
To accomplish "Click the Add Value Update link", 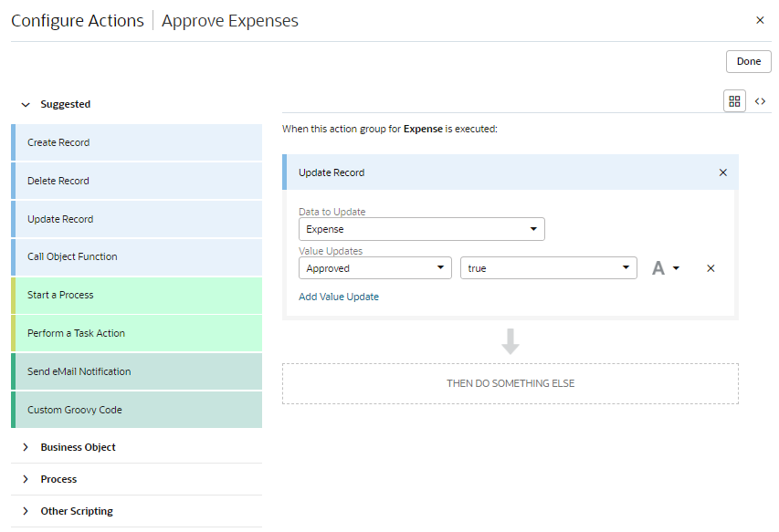I will point(339,297).
